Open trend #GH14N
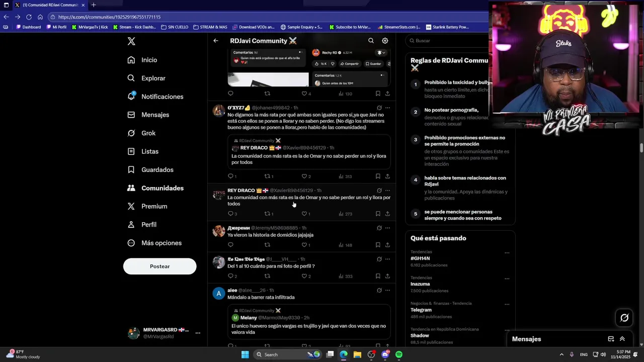644x362 pixels. tap(420, 258)
